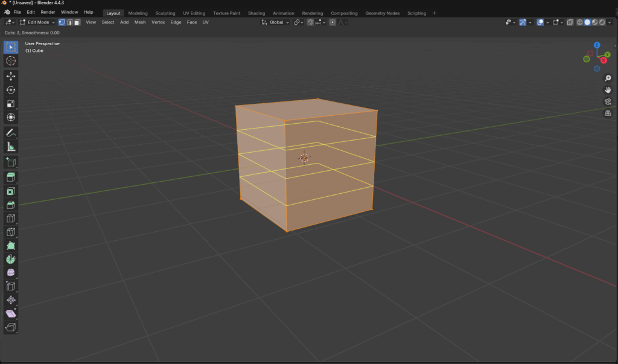The height and width of the screenshot is (364, 618).
Task: Select the Shear tool
Action: click(x=11, y=314)
